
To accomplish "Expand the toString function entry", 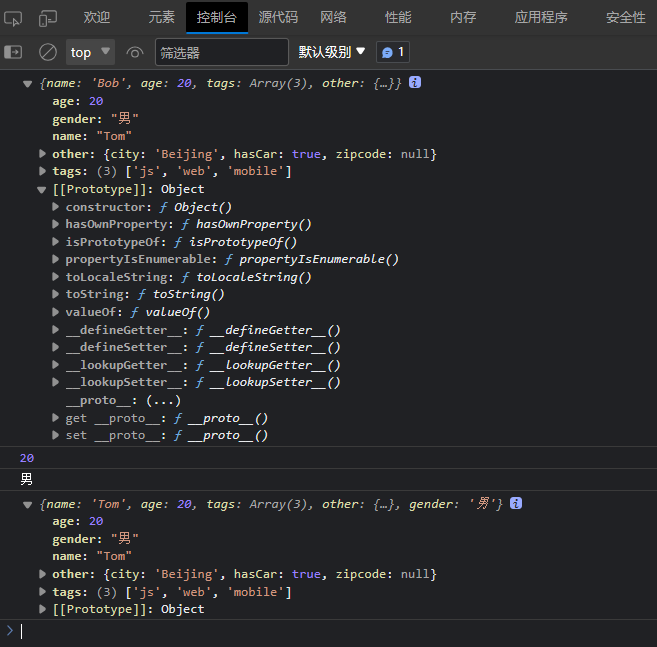I will coord(55,294).
